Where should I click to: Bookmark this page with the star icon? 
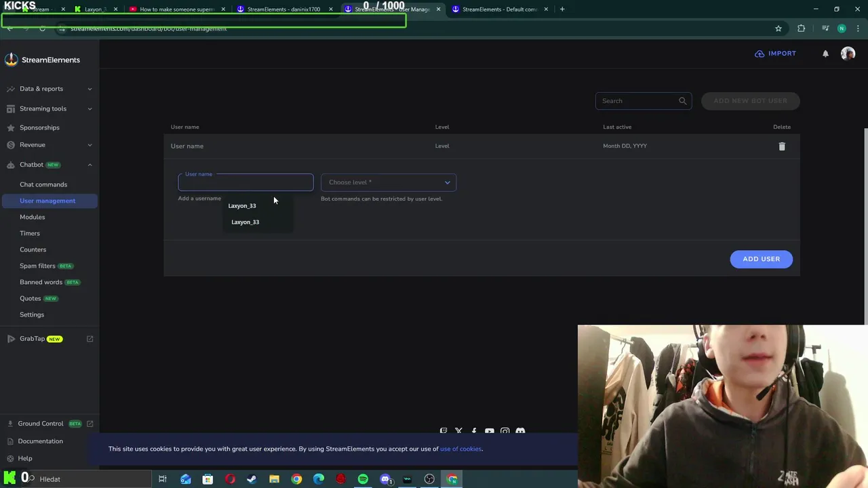click(778, 28)
